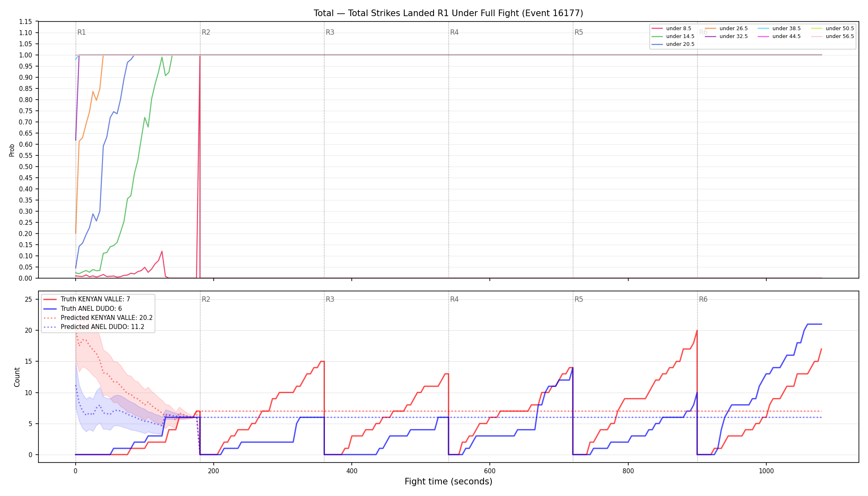Click the R3 round marker in probability chart
The width and height of the screenshot is (868, 496).
coord(330,32)
